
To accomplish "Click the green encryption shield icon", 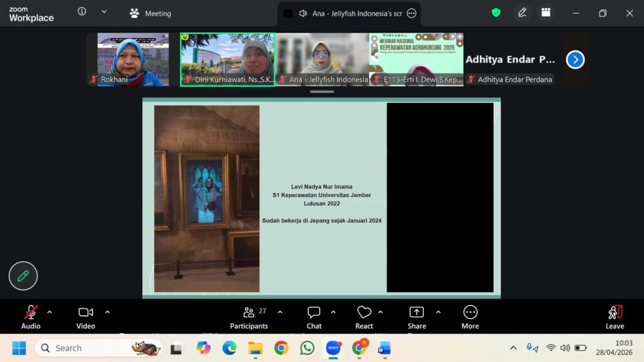I will pos(496,13).
